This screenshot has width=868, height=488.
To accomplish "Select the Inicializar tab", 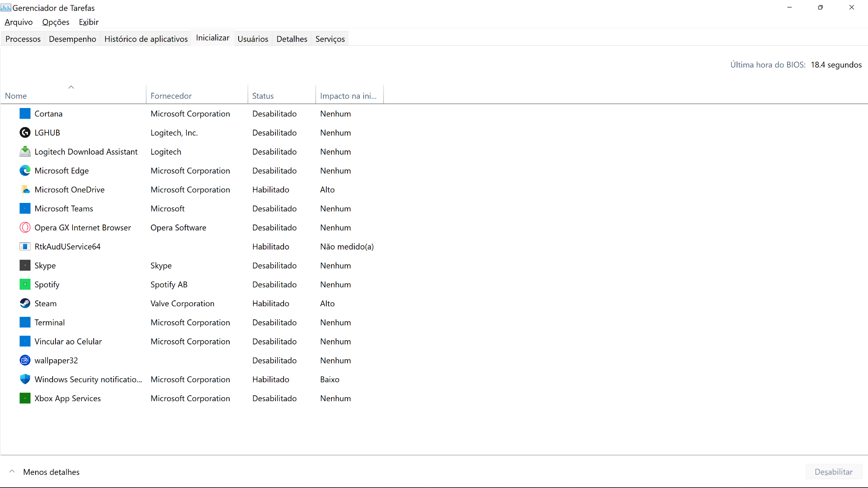I will coord(213,38).
